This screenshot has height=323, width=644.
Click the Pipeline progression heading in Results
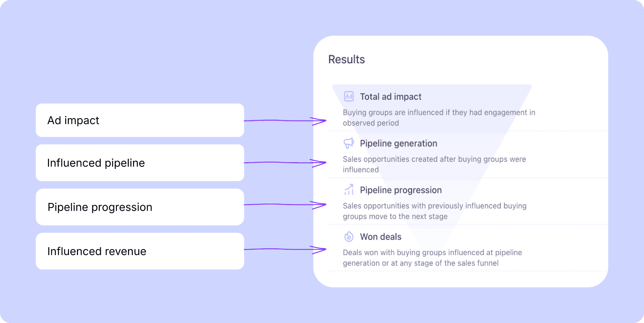(401, 190)
